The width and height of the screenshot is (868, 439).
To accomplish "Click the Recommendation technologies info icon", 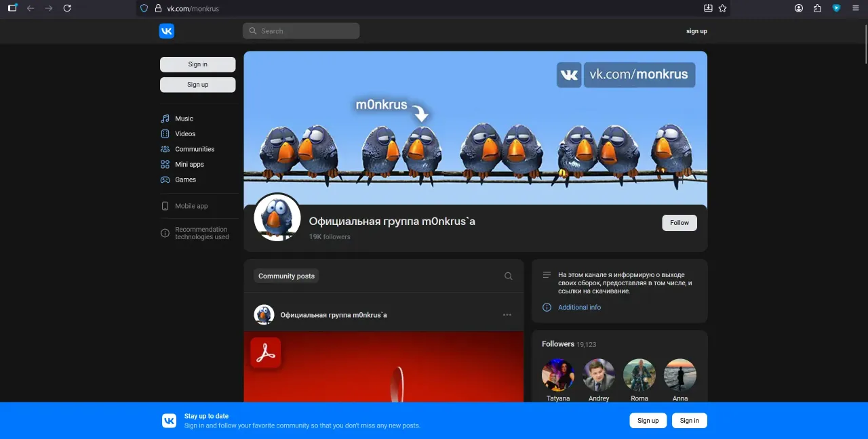I will (x=165, y=233).
